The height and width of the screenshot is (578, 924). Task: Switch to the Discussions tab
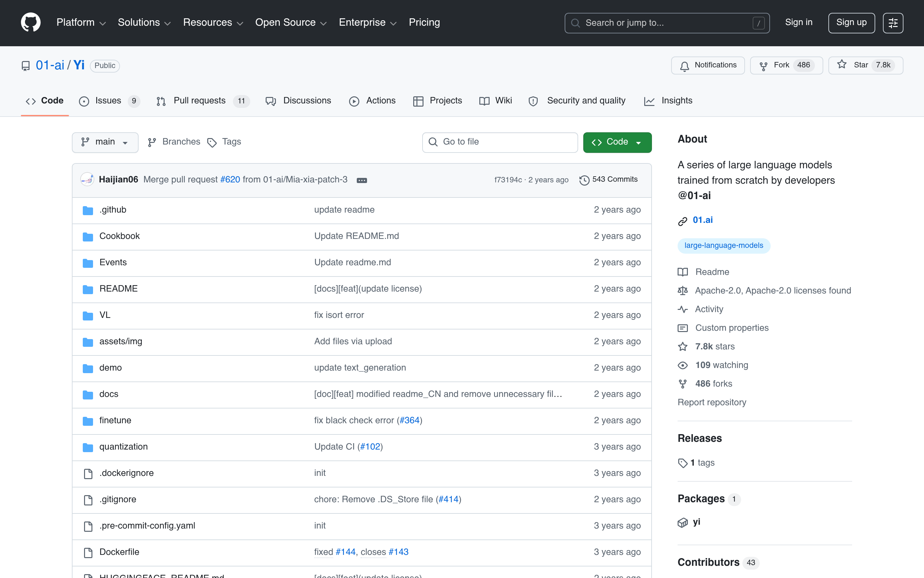299,101
